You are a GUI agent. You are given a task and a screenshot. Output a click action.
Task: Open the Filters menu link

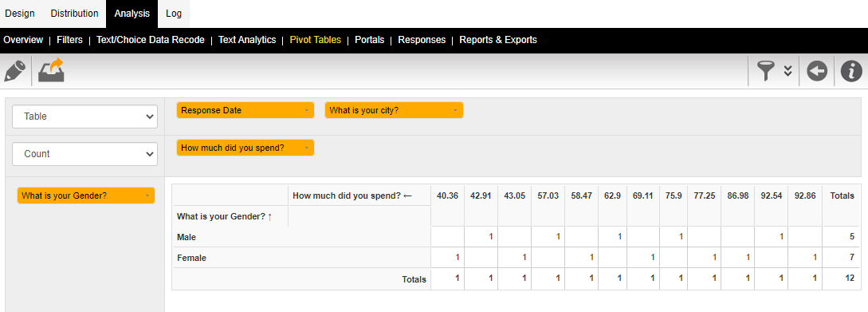pyautogui.click(x=69, y=40)
